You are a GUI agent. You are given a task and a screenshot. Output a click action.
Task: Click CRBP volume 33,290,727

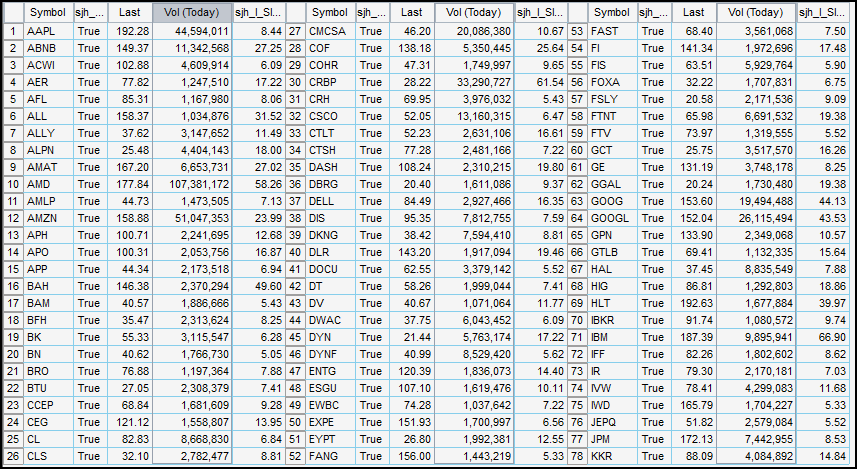[474, 82]
